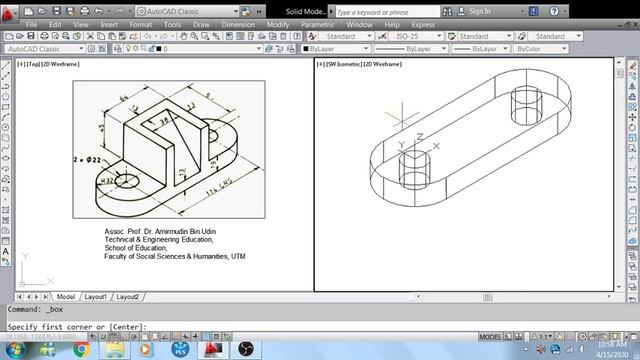This screenshot has height=360, width=640.
Task: Open the Help question mark icon
Action: pyautogui.click(x=554, y=11)
